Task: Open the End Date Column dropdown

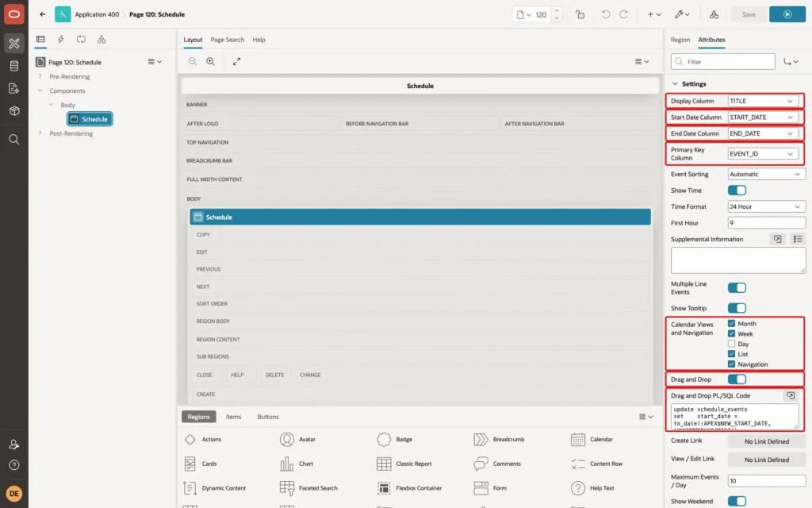Action: [x=763, y=133]
